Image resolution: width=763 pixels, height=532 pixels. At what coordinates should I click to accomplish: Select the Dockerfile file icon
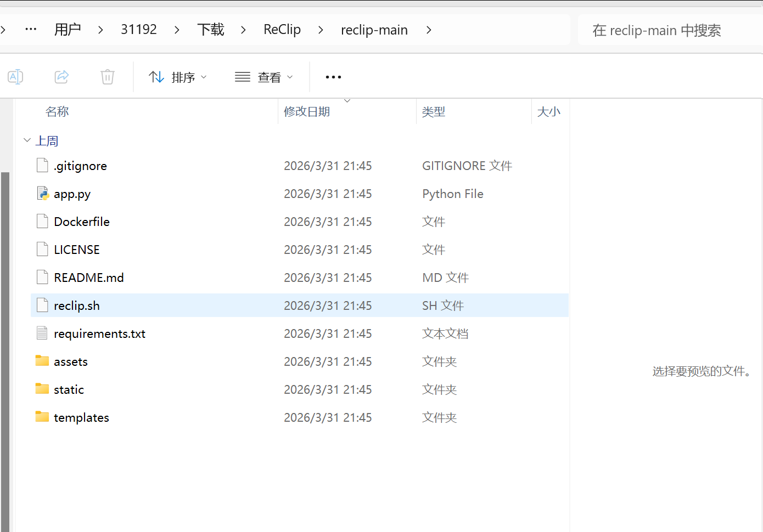(x=42, y=221)
